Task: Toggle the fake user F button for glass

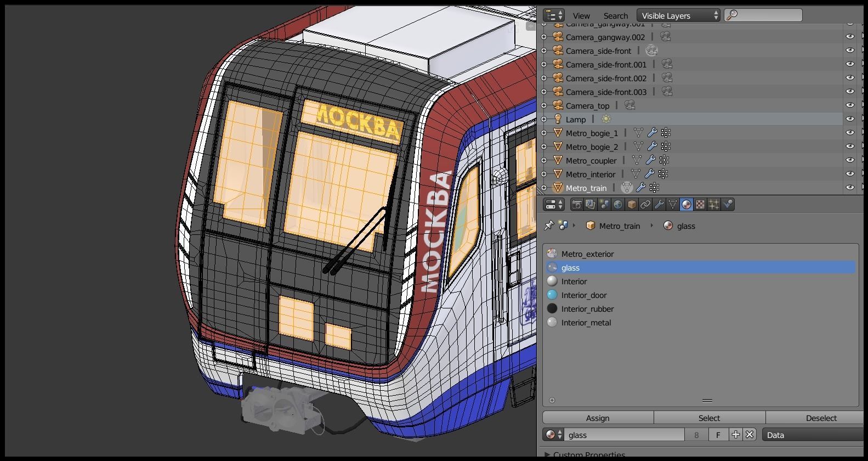Action: click(x=718, y=435)
